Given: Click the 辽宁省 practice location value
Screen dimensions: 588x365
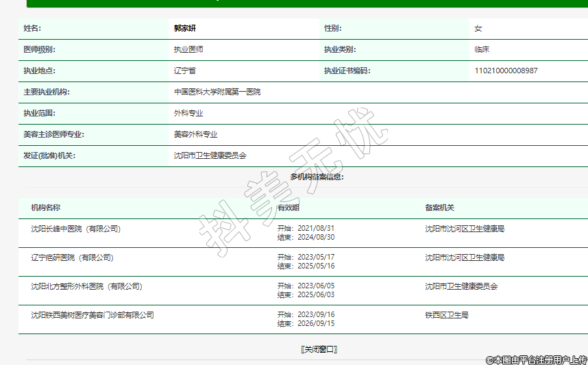Looking at the screenshot, I should pos(185,71).
